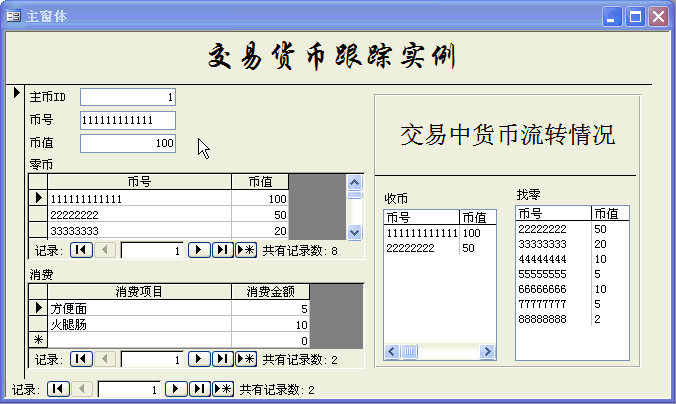Click select-all corner box of 零币 table

[38, 182]
